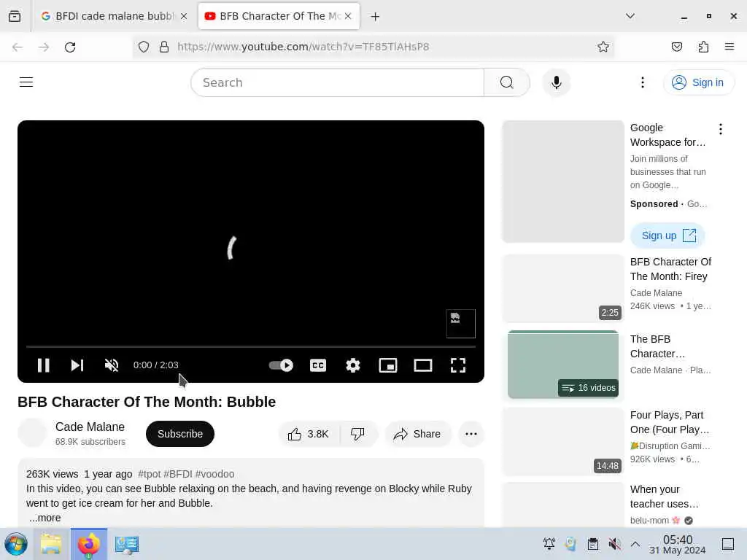Enter full screen video mode
747x560 pixels.
tap(458, 365)
